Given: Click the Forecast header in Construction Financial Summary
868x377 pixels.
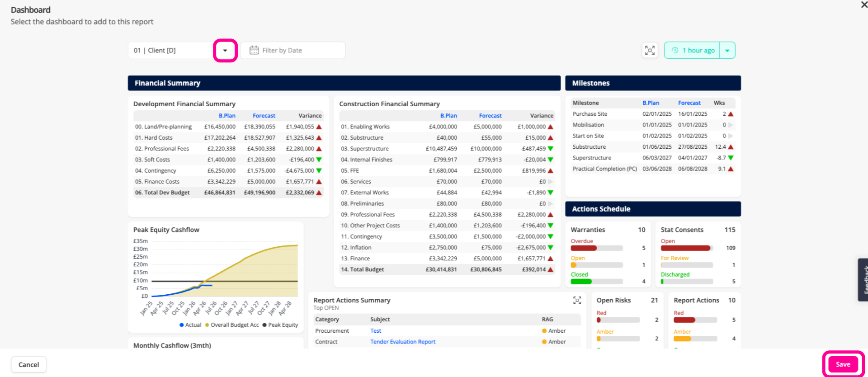Looking at the screenshot, I should [x=490, y=116].
